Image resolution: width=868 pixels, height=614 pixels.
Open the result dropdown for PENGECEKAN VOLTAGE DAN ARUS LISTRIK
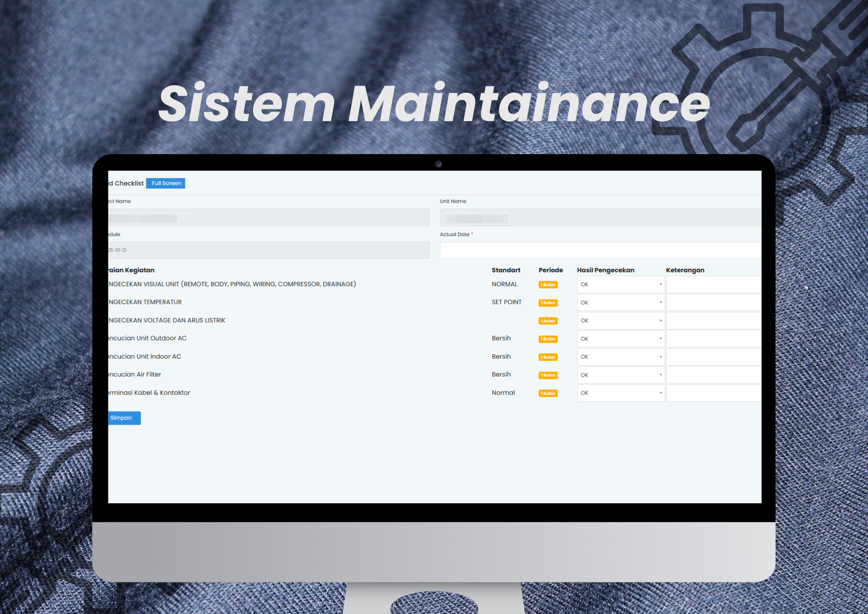[x=620, y=320]
